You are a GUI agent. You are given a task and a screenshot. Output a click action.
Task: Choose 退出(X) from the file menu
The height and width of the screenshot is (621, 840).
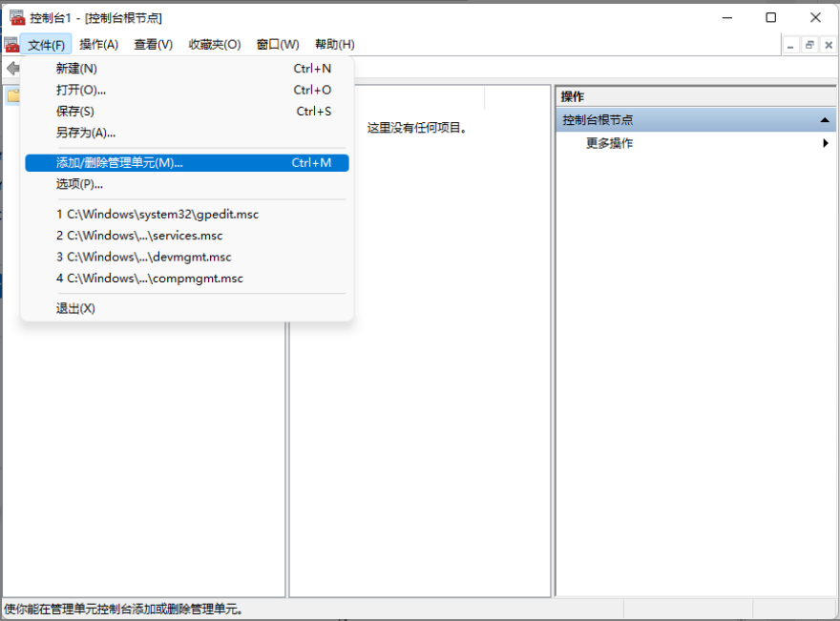coord(187,308)
